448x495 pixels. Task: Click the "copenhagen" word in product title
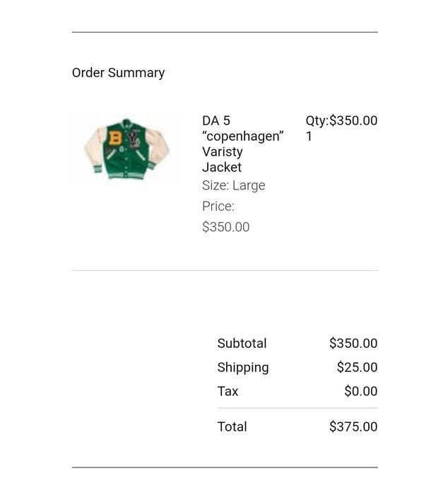[242, 136]
